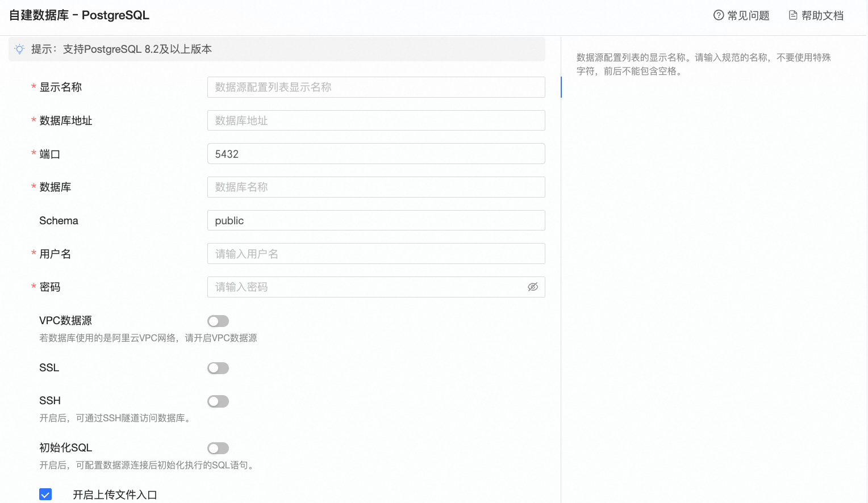Open the 帮助文档 link
This screenshot has width=868, height=503.
816,15
